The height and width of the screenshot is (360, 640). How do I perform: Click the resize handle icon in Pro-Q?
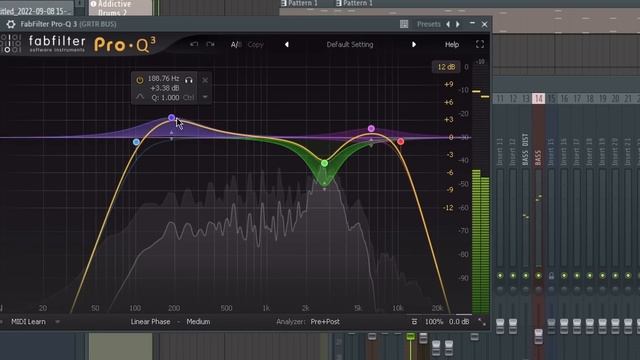(x=482, y=322)
